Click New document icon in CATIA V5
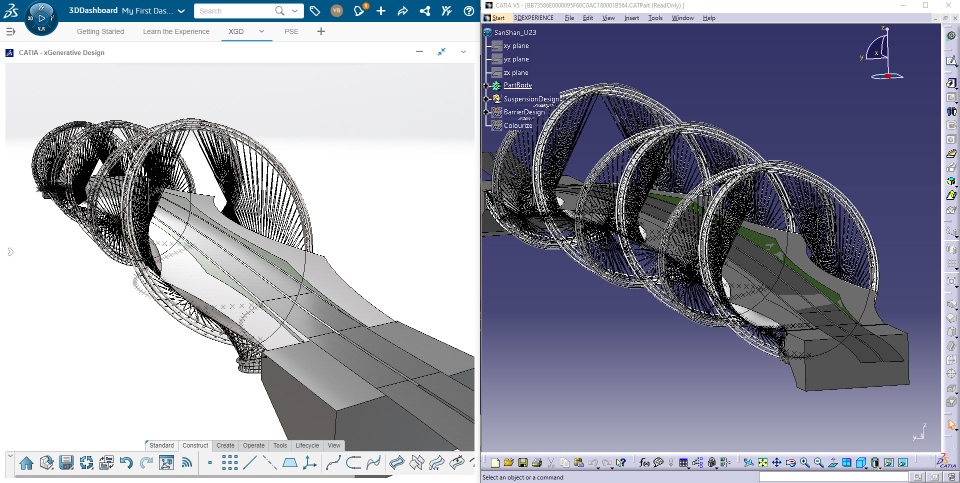 (x=495, y=463)
